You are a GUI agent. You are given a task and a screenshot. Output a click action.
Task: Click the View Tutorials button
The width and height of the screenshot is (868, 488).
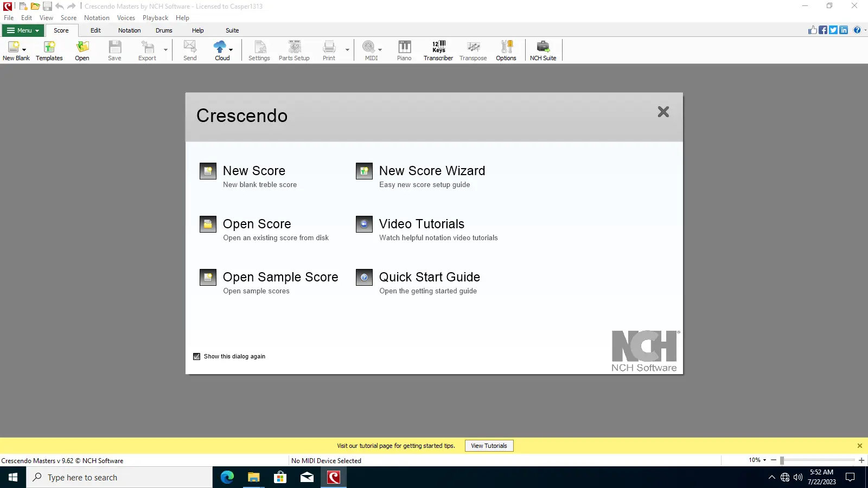pos(489,446)
